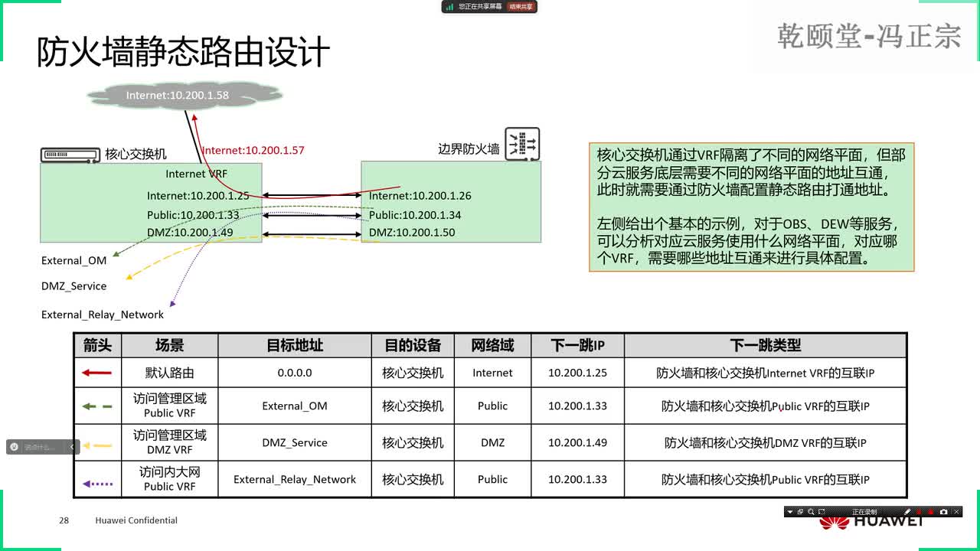The image size is (980, 551).
Task: Click the second red recording indicator icon
Action: click(x=931, y=512)
